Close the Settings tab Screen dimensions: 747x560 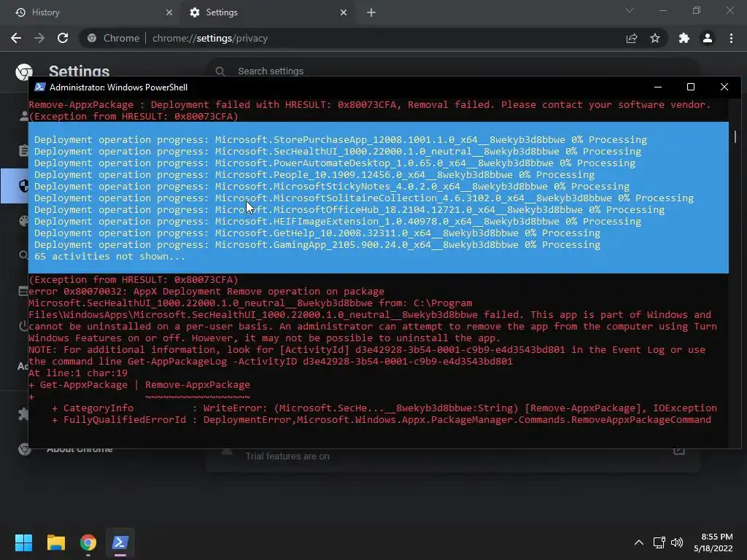[x=344, y=12]
